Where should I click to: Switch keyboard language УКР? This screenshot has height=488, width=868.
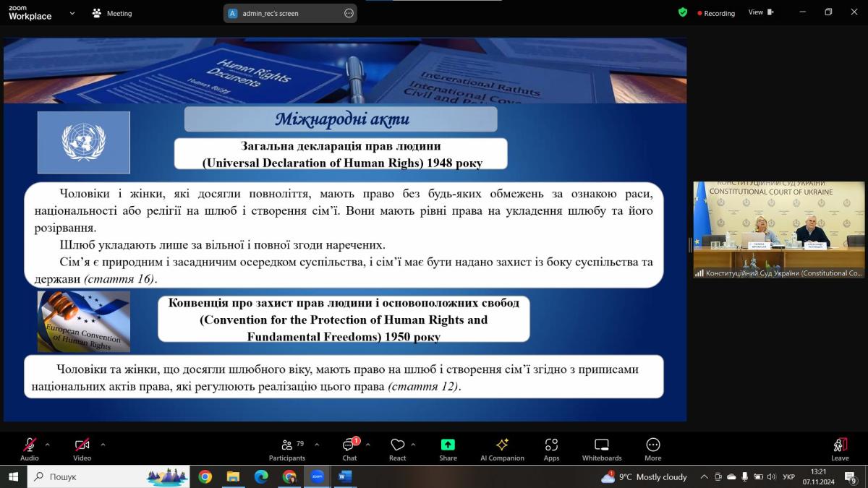(789, 477)
